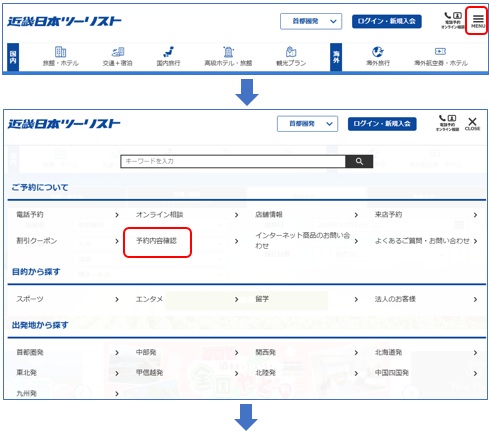Open the 首都圏発 dropdown next to MENU header login

click(311, 21)
